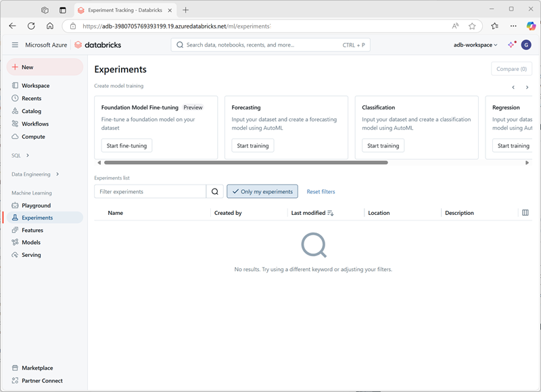The image size is (541, 392).
Task: Close the Experiment Tracking tab
Action: point(170,10)
